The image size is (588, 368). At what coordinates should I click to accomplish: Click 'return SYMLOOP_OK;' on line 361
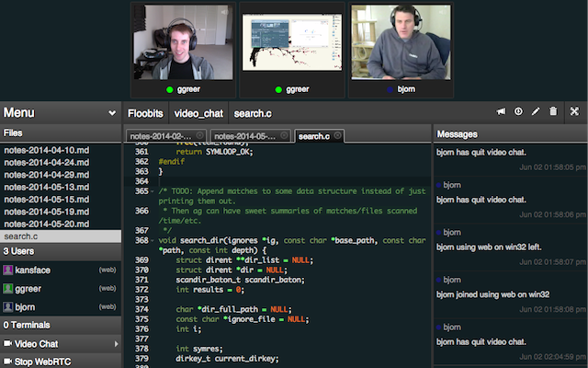click(x=214, y=152)
